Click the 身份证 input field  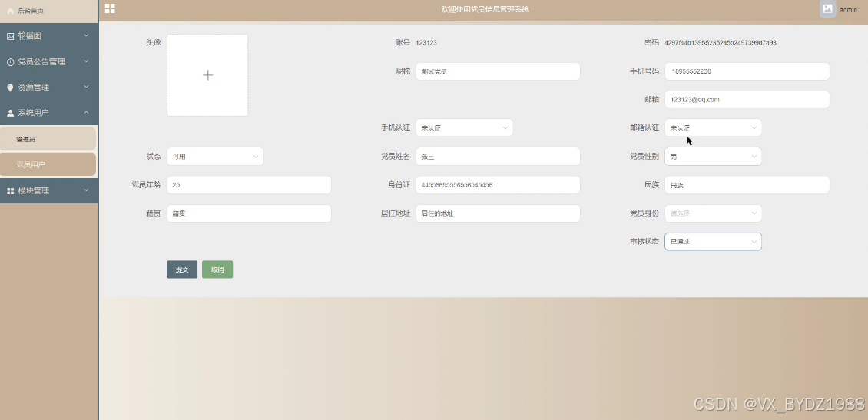498,185
